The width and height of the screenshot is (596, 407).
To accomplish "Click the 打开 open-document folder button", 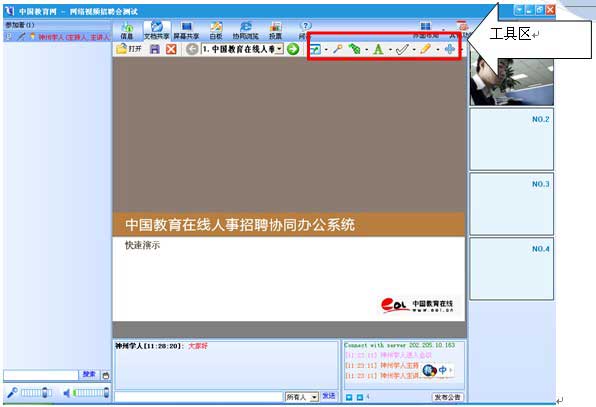I will tap(129, 49).
